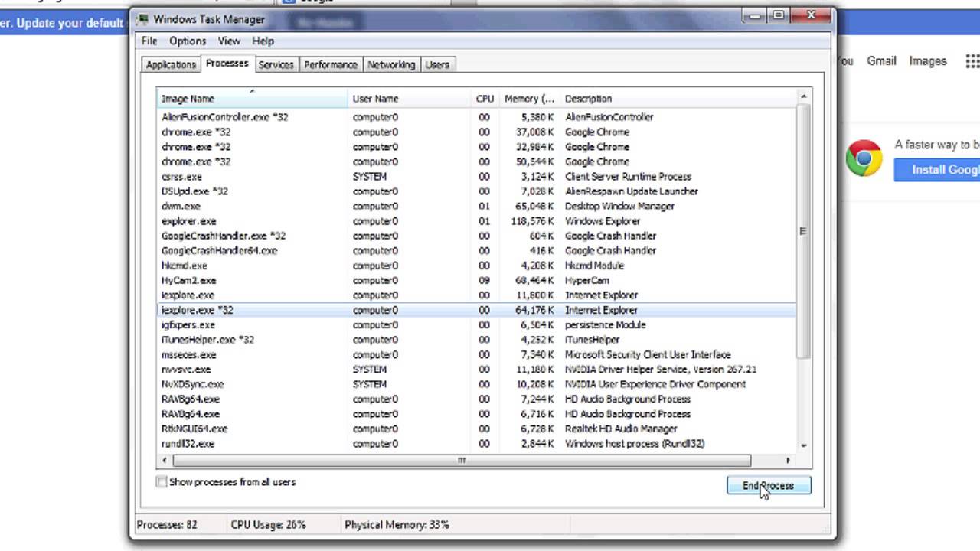The image size is (980, 551).
Task: Select the csrss.exe process
Action: [476, 176]
